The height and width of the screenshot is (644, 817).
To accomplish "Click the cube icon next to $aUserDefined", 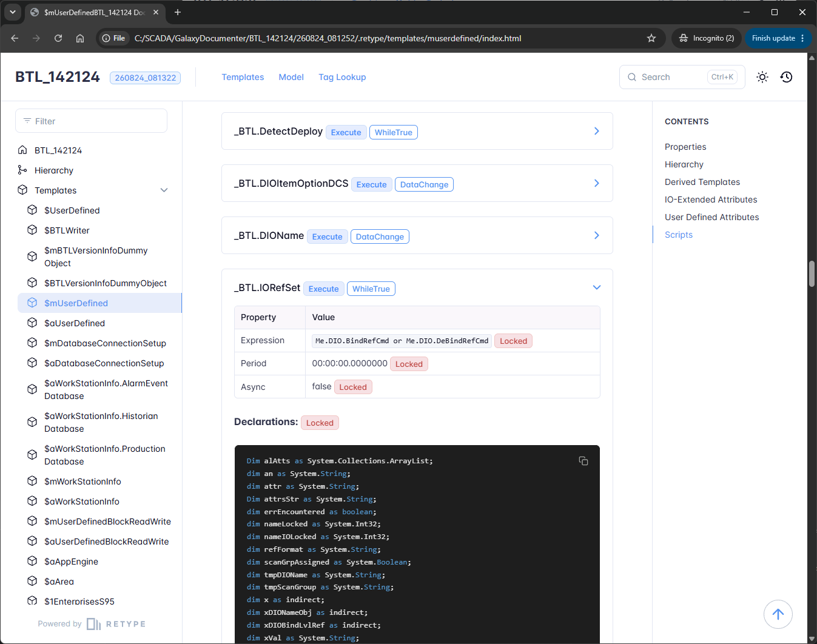I will tap(32, 323).
